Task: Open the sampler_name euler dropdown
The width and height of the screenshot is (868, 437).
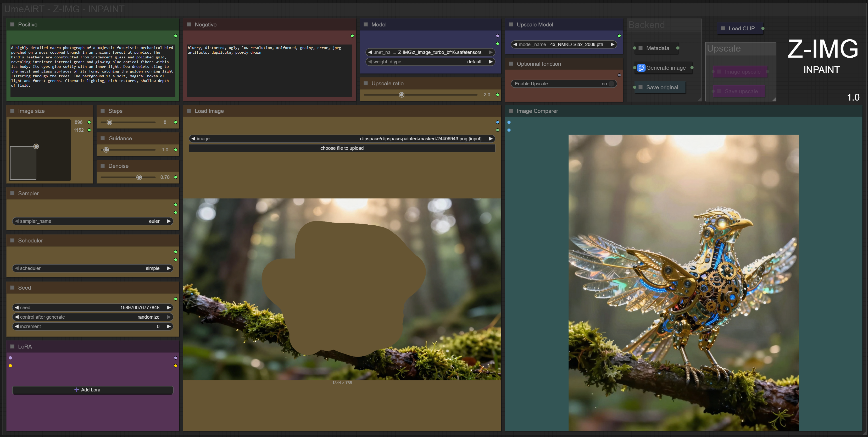Action: [x=93, y=221]
